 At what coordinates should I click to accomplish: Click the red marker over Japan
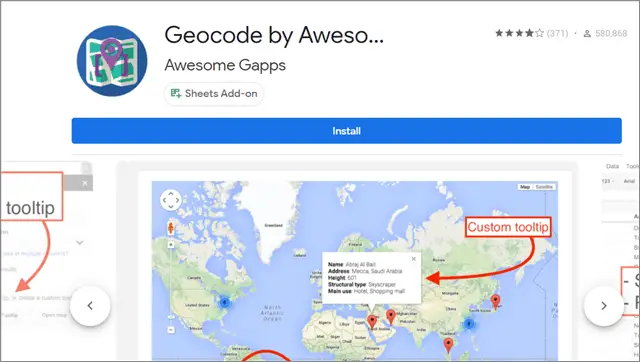click(495, 301)
